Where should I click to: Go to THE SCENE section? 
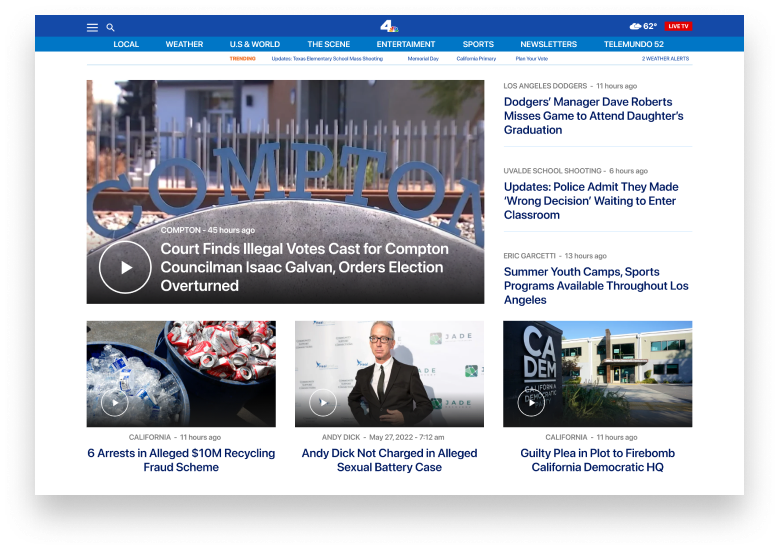(x=328, y=44)
